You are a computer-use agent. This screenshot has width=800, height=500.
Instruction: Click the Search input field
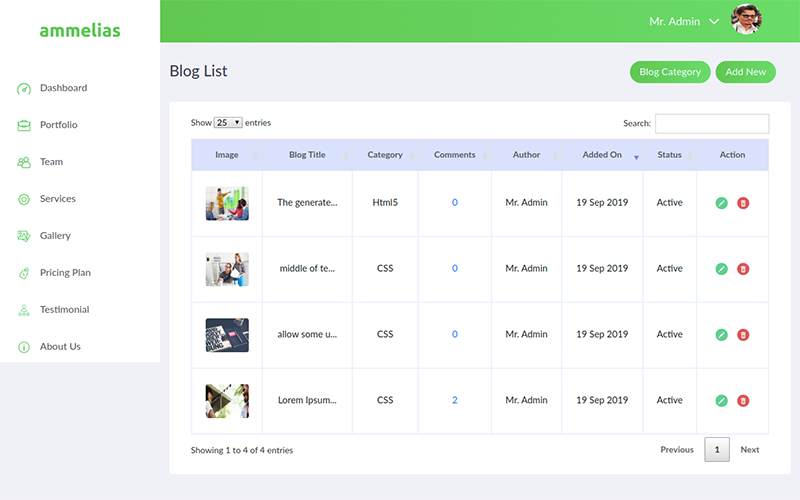coord(712,123)
